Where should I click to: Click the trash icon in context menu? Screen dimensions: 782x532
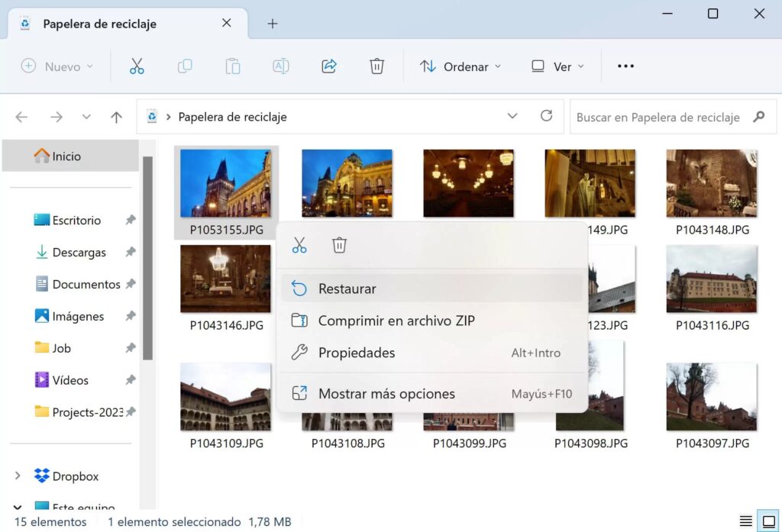(x=340, y=245)
